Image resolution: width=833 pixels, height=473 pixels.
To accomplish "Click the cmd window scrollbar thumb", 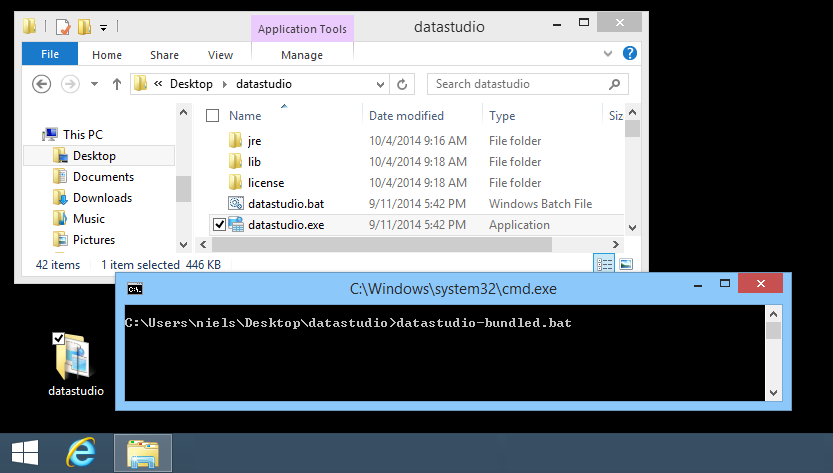I will [x=774, y=330].
